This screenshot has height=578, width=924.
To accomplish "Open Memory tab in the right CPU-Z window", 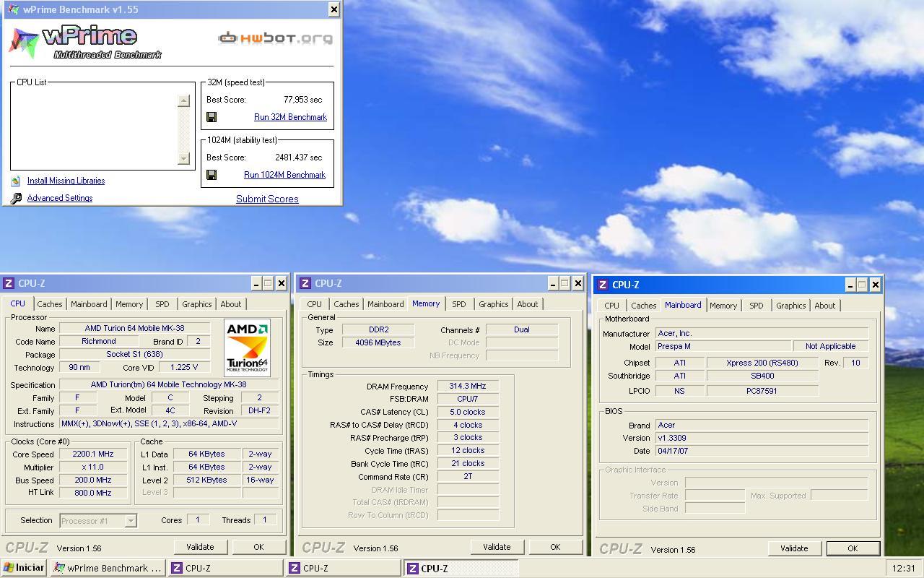I will [723, 306].
